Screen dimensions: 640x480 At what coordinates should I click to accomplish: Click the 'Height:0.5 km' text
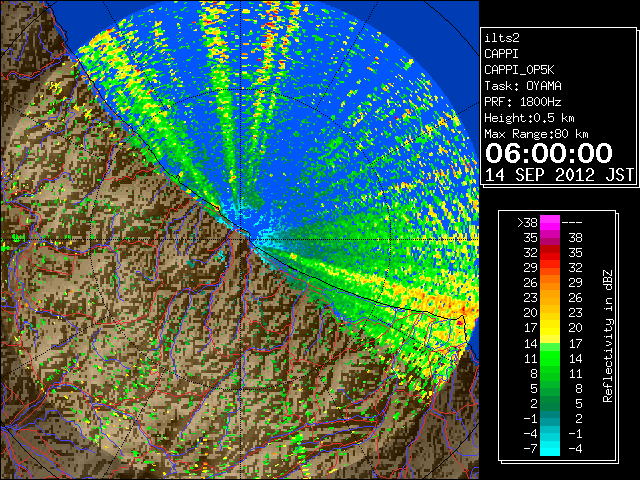[529, 118]
